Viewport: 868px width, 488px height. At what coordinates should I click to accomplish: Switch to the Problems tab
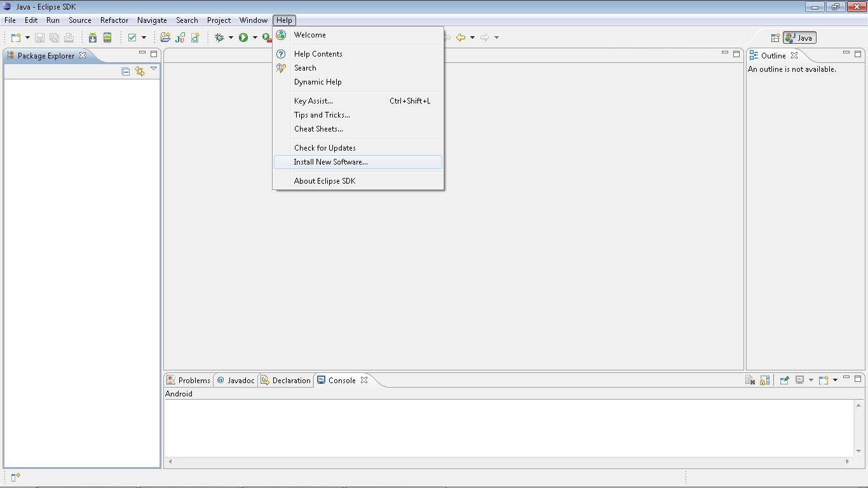pyautogui.click(x=189, y=381)
